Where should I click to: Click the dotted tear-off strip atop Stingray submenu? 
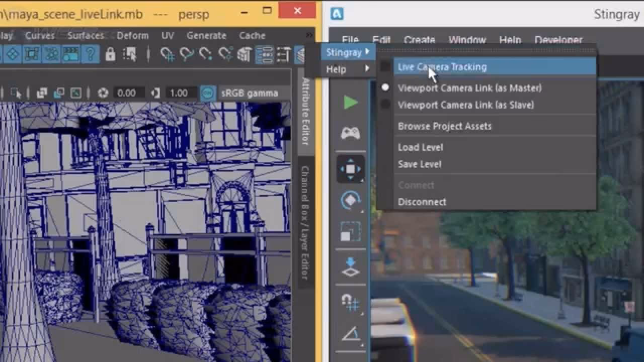(487, 51)
